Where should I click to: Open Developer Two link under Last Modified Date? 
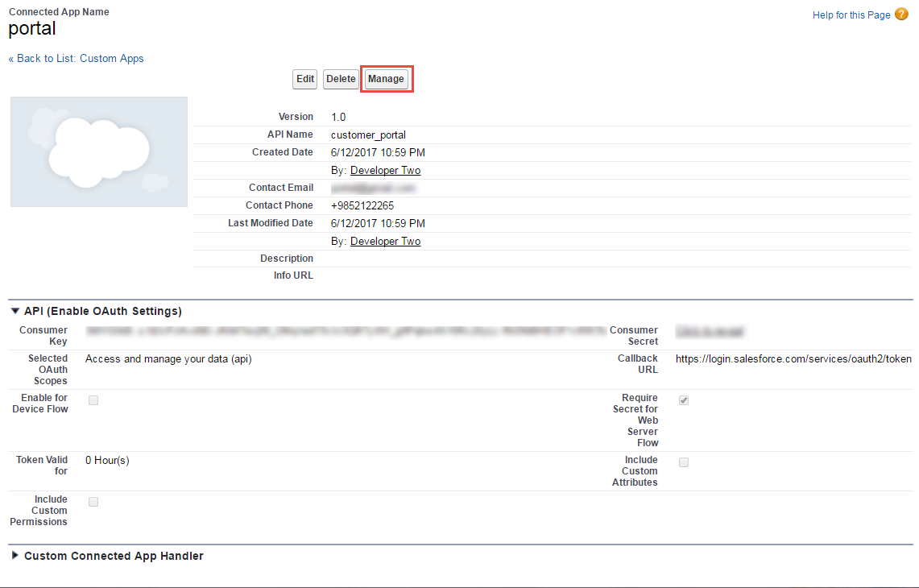[385, 242]
